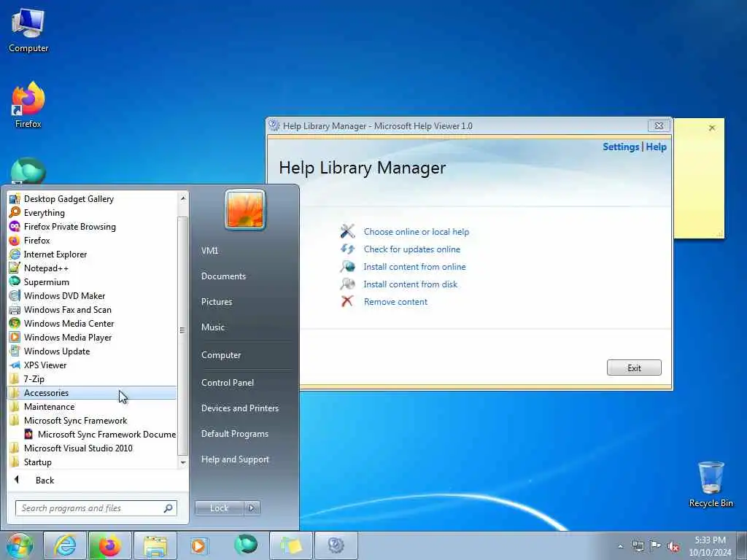
Task: Launch Windows Media Center
Action: [x=93, y=323]
